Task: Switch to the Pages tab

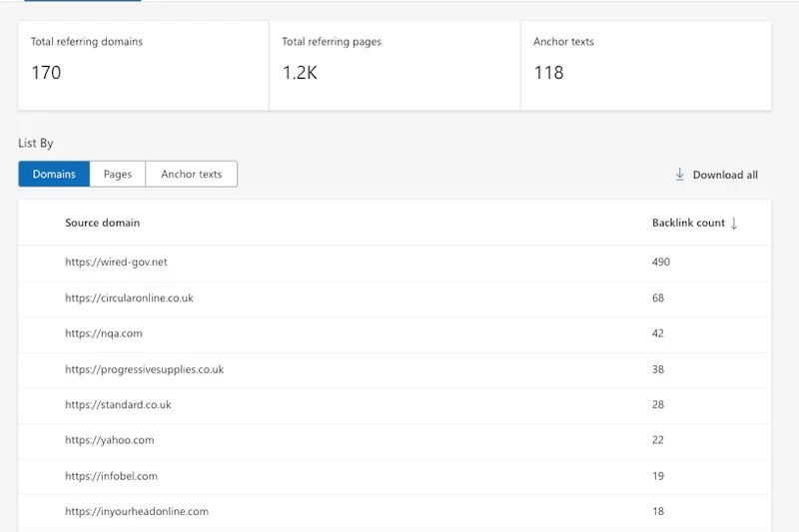Action: click(x=118, y=174)
